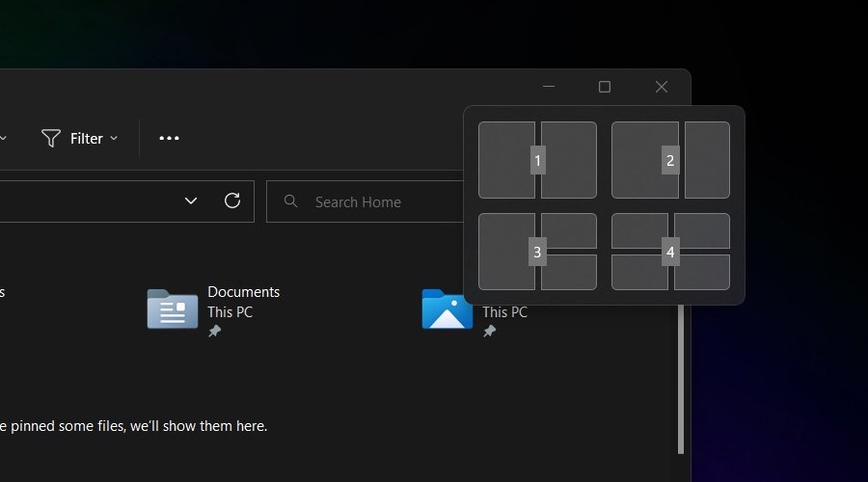
Task: Click the vertical scrollbar of File Explorer
Action: pyautogui.click(x=681, y=379)
